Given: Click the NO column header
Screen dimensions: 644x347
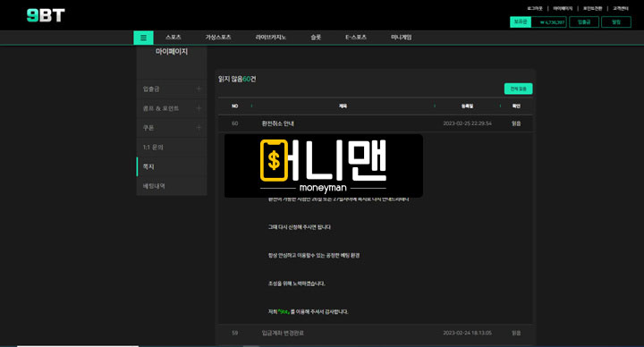Looking at the screenshot, I should [235, 106].
